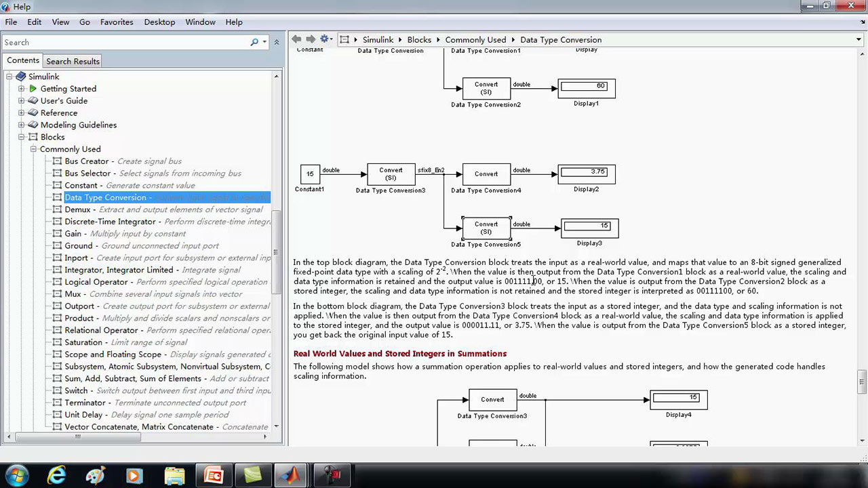Image resolution: width=868 pixels, height=488 pixels.
Task: Select the Demux tree entry
Action: click(163, 209)
